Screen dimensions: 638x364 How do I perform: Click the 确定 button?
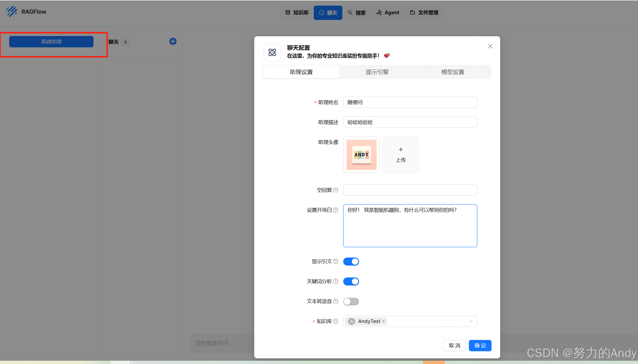[480, 346]
